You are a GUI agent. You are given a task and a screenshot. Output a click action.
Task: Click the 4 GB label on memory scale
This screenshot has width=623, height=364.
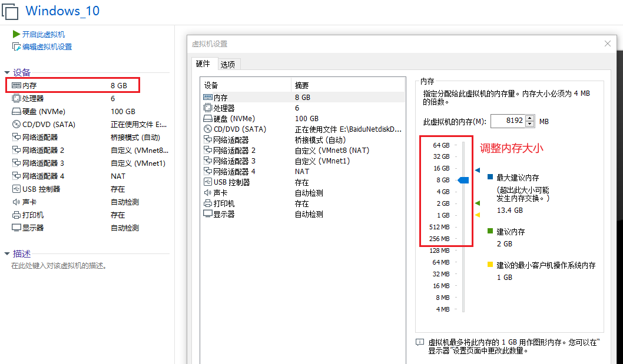[443, 192]
